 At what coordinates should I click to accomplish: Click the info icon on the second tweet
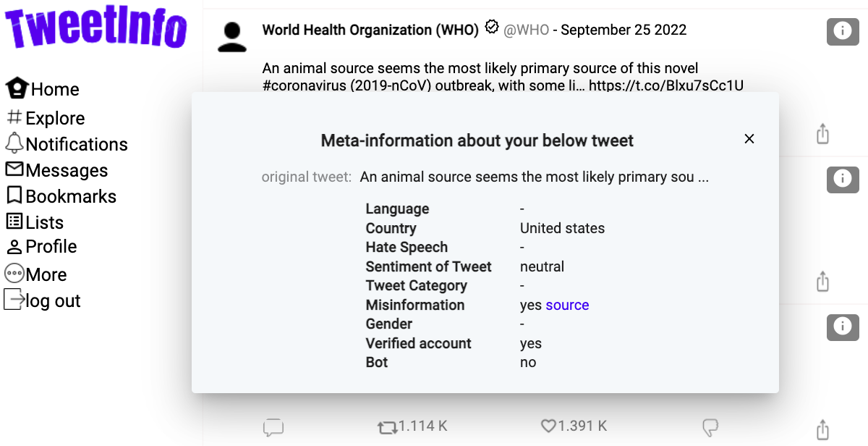click(x=842, y=179)
